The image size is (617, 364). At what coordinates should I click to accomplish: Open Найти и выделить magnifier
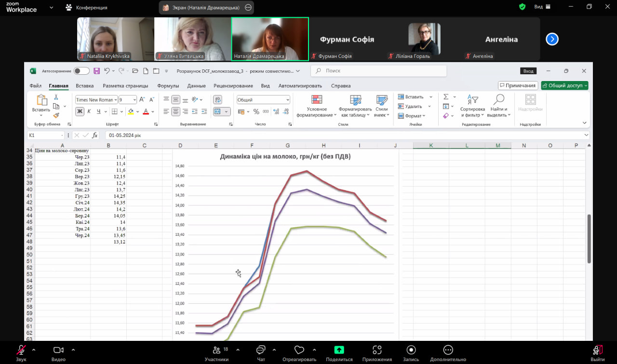point(498,106)
